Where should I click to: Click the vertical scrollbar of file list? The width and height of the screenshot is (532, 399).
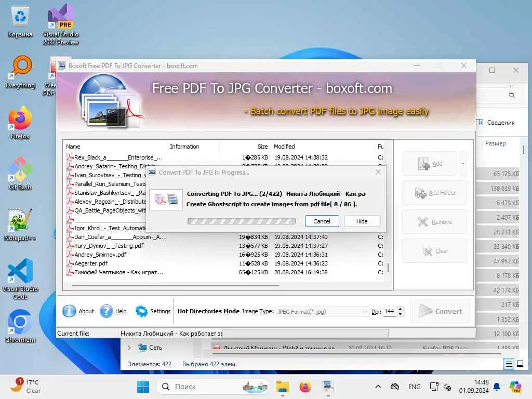388,268
